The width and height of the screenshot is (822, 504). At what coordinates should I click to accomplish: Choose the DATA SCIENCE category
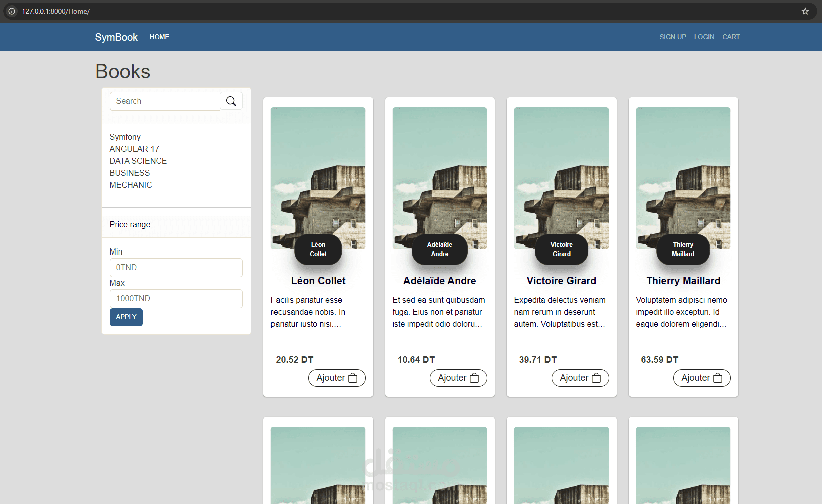138,161
